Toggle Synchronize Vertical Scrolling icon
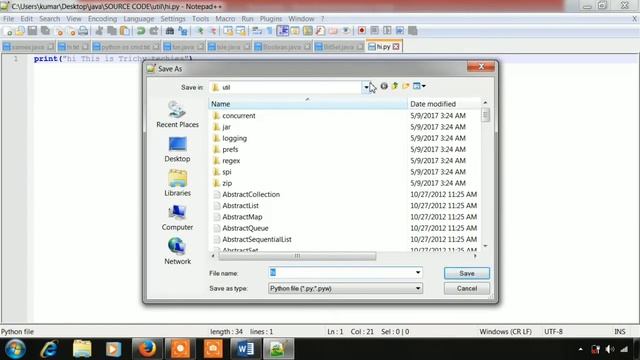Image resolution: width=640 pixels, height=360 pixels. pos(228,31)
